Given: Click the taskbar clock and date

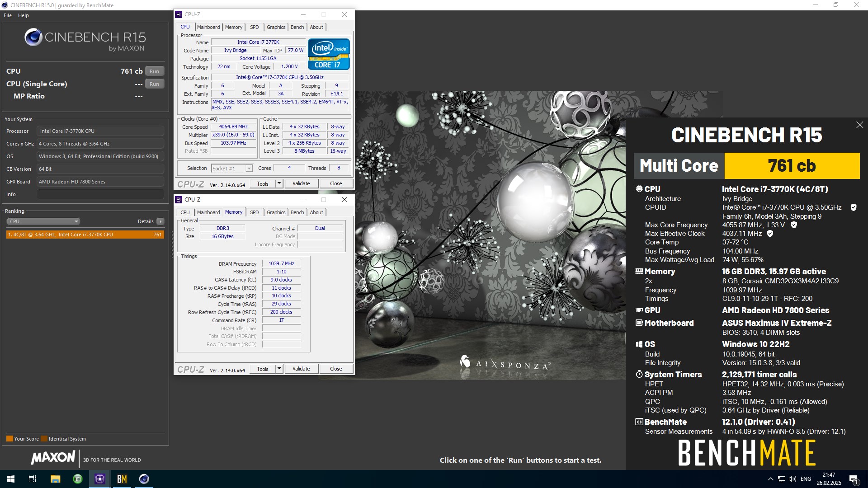Looking at the screenshot, I should click(829, 479).
